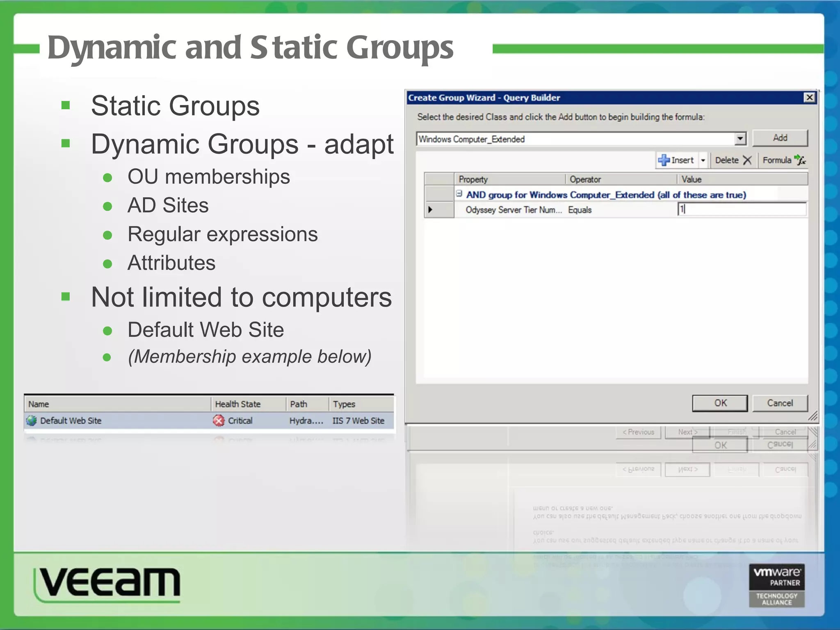Screen dimensions: 840x630
Task: Click the Value input field containing 1
Action: 742,209
